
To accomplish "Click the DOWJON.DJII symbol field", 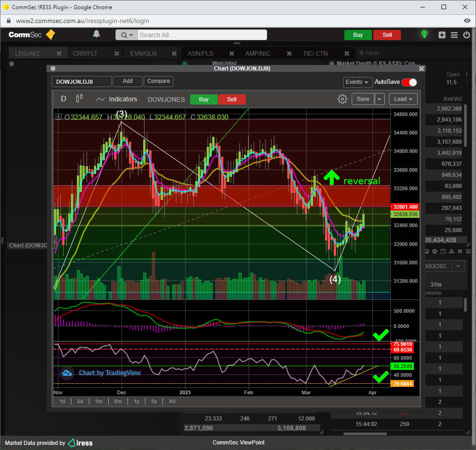I will 81,82.
